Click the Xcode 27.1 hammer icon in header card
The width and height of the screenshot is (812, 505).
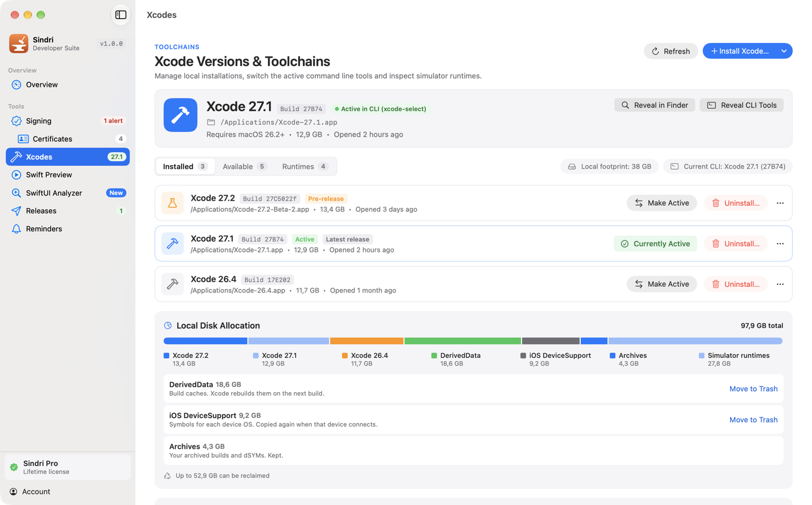(x=180, y=115)
